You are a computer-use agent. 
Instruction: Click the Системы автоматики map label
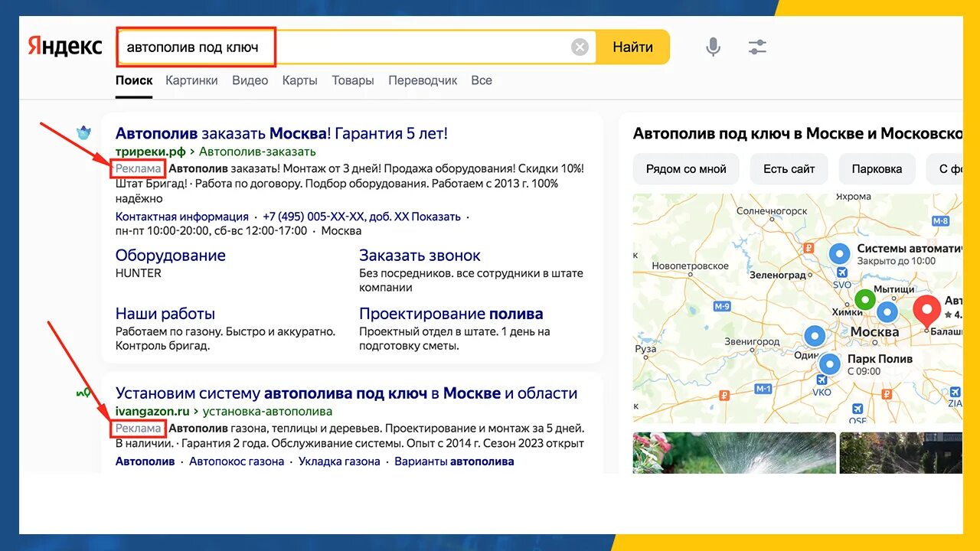click(x=909, y=249)
